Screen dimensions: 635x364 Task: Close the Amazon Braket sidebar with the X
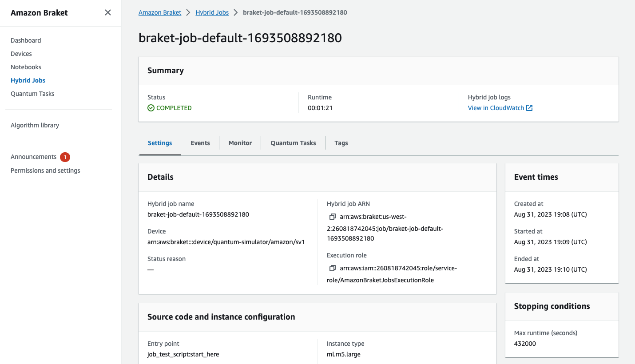[107, 12]
